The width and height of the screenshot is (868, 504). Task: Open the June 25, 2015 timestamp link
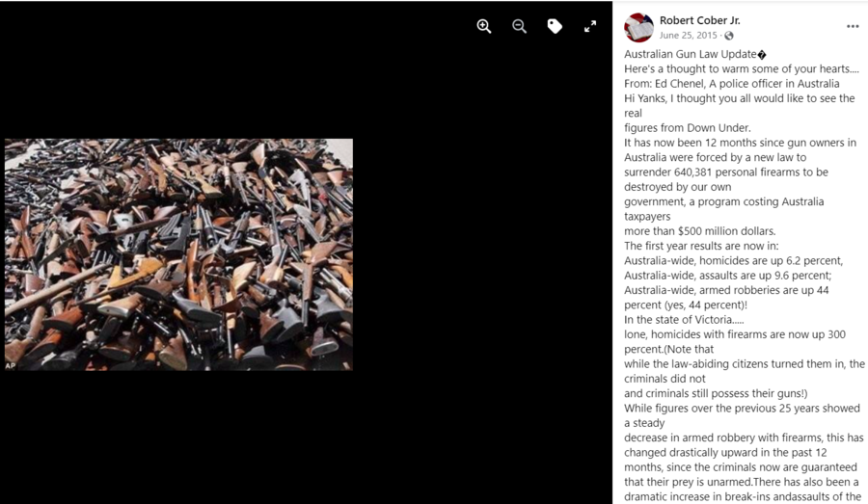(x=688, y=36)
